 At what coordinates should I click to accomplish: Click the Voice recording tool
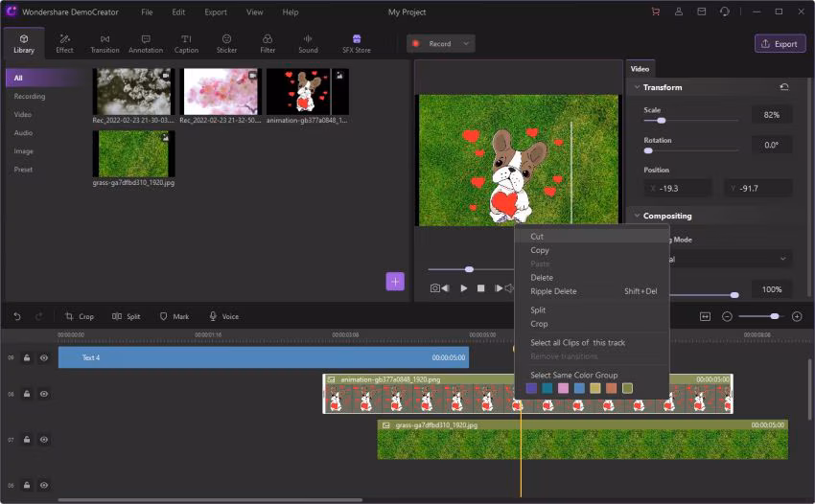click(223, 316)
